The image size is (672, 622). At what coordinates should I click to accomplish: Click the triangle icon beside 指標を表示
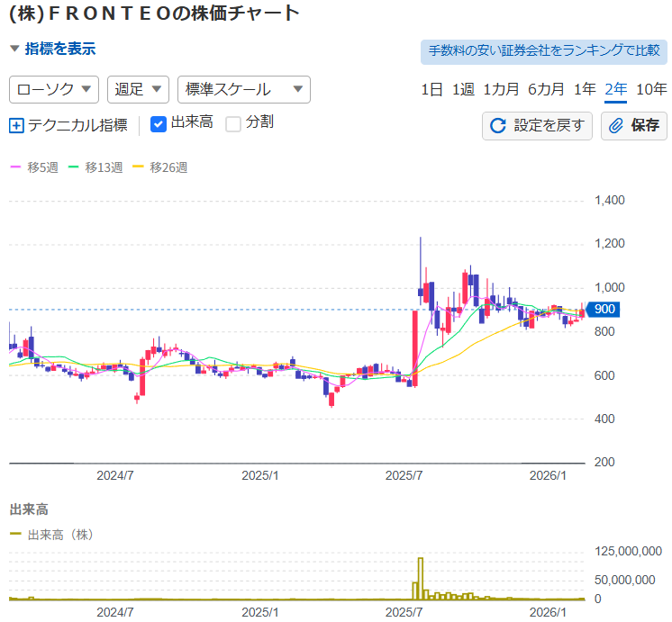(x=14, y=50)
